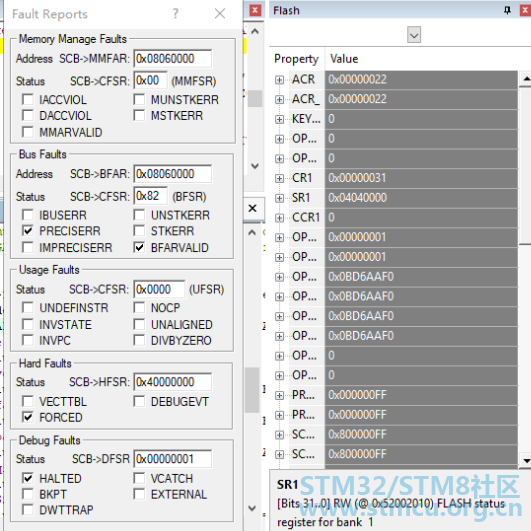Click upper middle pane scroll-down arrow
Viewport: 531px width, 531px height.
pos(255,166)
